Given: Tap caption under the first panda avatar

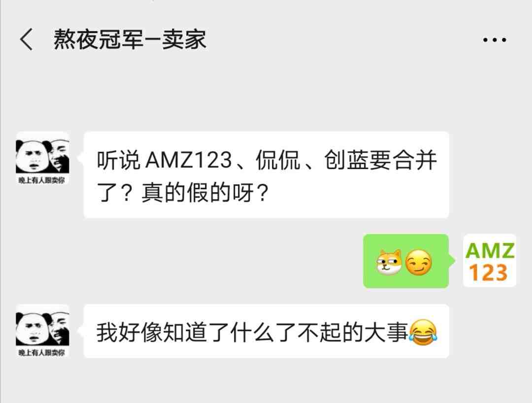Looking at the screenshot, I should (x=42, y=180).
